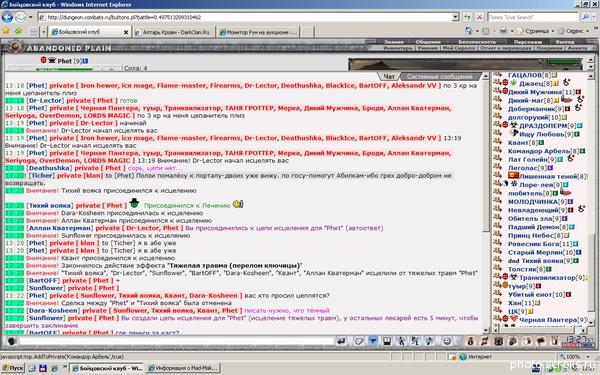Click the browser Forward arrow button
The width and height of the screenshot is (600, 375).
pyautogui.click(x=20, y=17)
